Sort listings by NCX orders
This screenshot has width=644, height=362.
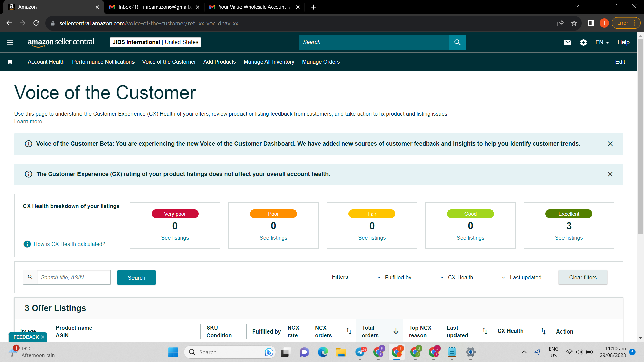coord(349,331)
